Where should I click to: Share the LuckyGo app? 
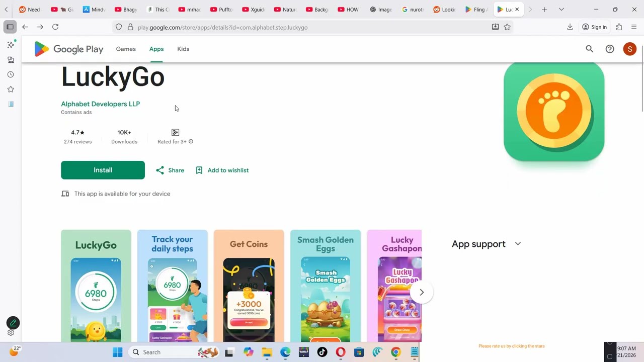[170, 170]
